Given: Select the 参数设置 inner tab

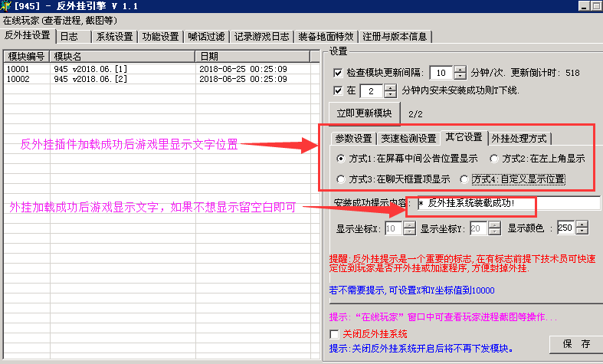Looking at the screenshot, I should click(352, 139).
